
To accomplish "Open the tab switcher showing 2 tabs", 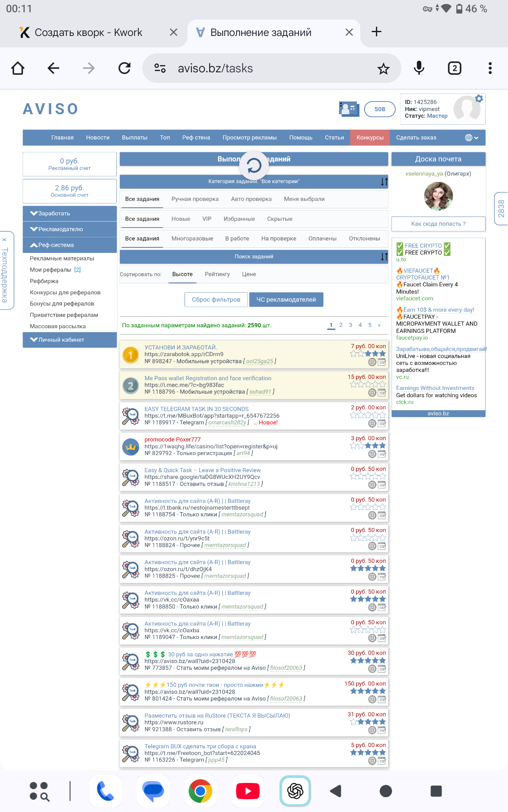I will pyautogui.click(x=454, y=68).
